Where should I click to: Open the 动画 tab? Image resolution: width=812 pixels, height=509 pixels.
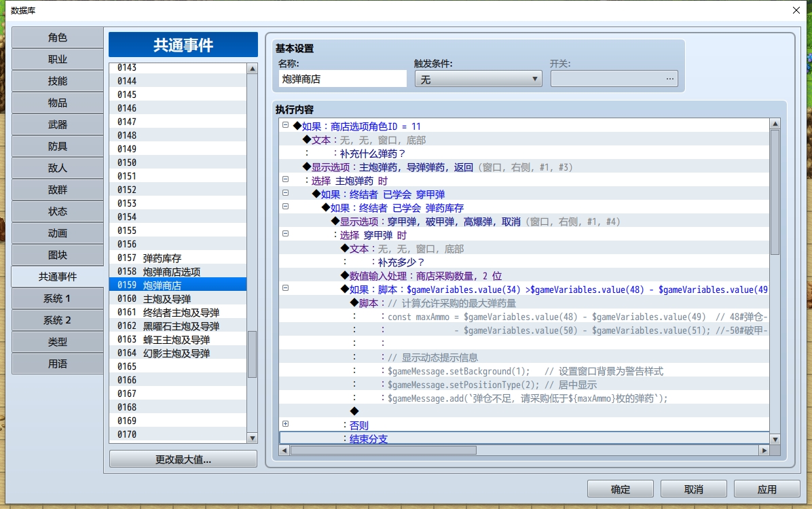click(58, 234)
